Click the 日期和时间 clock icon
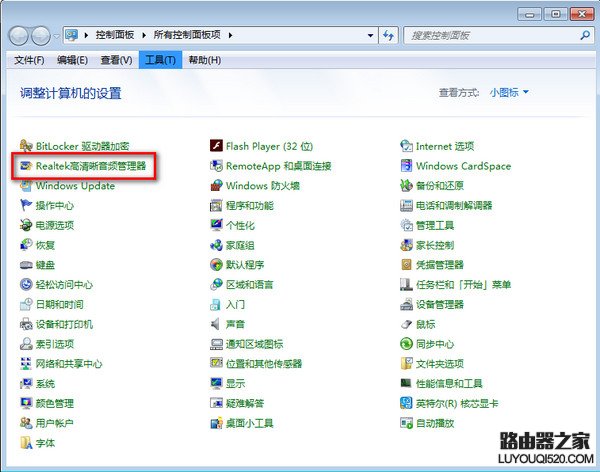This screenshot has width=600, height=472. click(x=26, y=304)
